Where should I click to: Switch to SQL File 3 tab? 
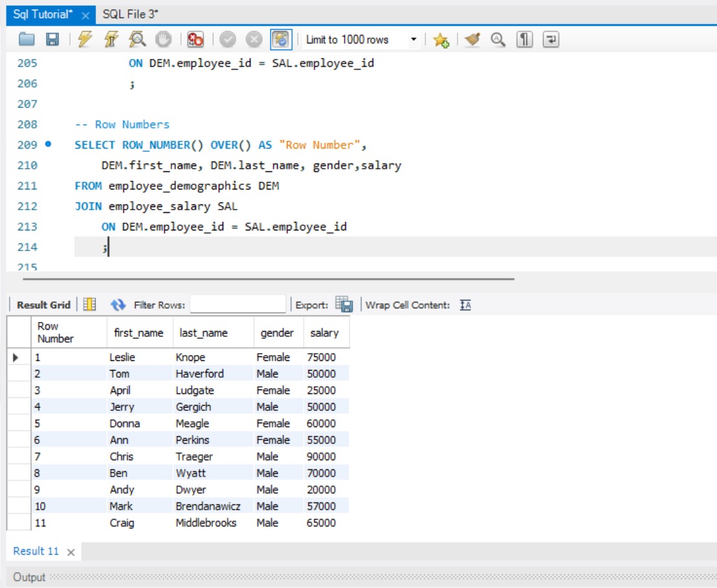coord(130,15)
